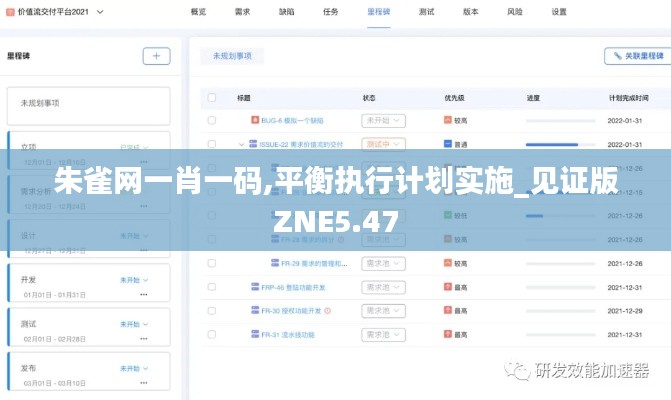Open BUG-6 模拟一个缺陷 item
This screenshot has width=671, height=400.
(x=292, y=121)
